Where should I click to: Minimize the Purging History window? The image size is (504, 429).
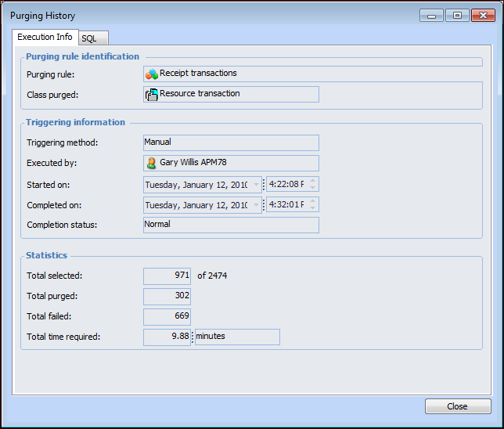tap(432, 16)
